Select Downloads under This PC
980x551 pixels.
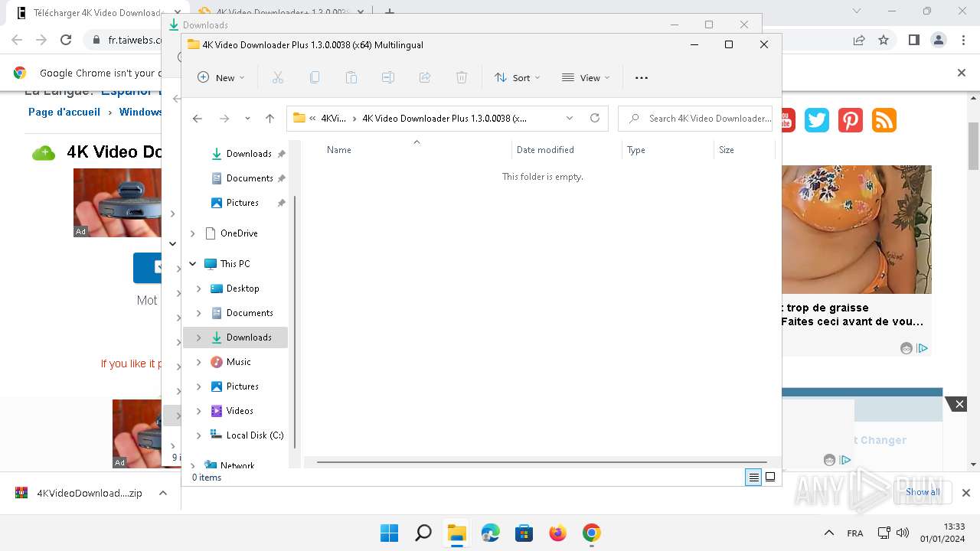coord(236,337)
